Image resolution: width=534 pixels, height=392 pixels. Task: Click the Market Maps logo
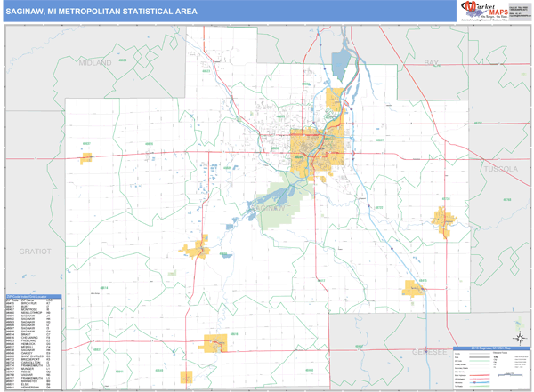484,12
